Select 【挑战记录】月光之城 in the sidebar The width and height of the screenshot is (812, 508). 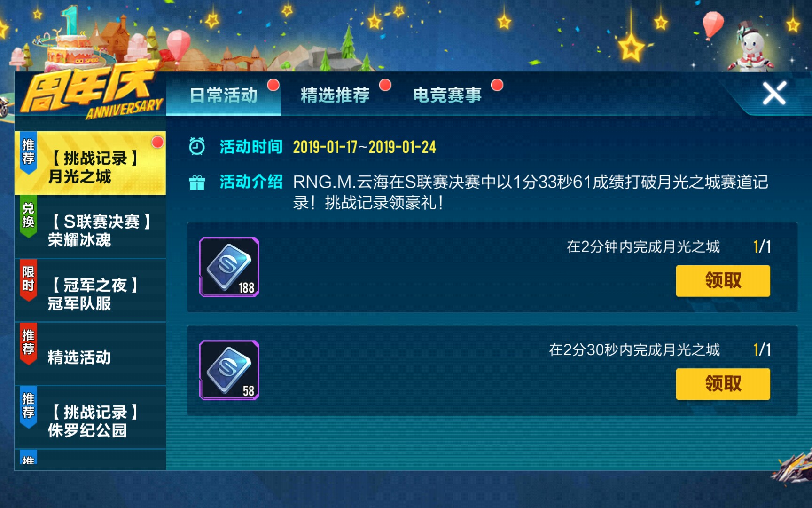(90, 163)
